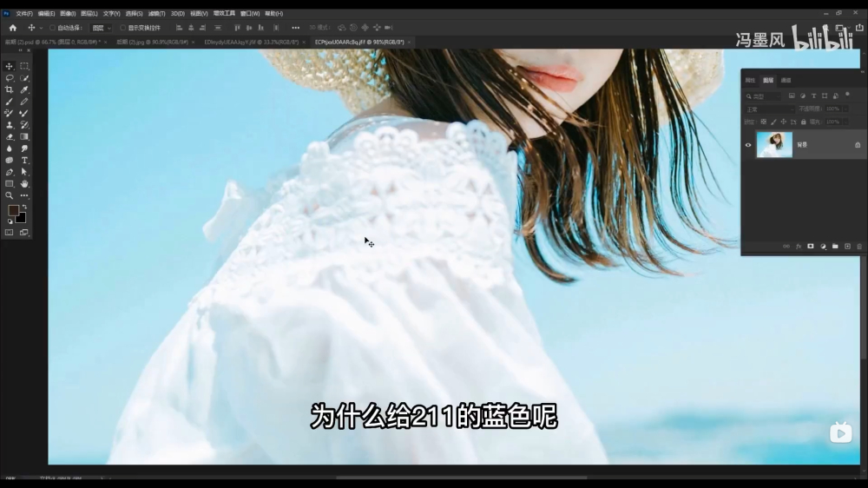Select the Brush tool
The image size is (868, 488).
(10, 102)
